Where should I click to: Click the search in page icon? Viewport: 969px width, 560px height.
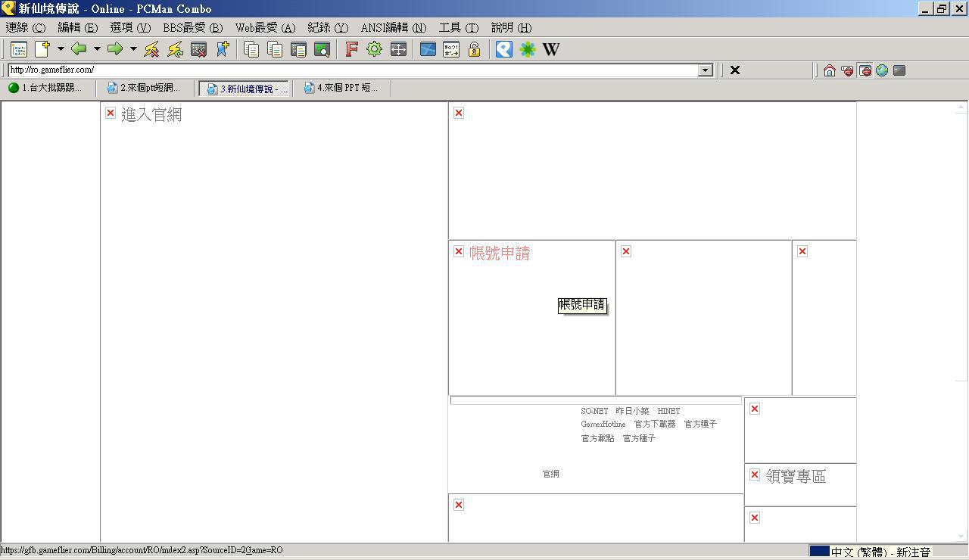tap(322, 49)
